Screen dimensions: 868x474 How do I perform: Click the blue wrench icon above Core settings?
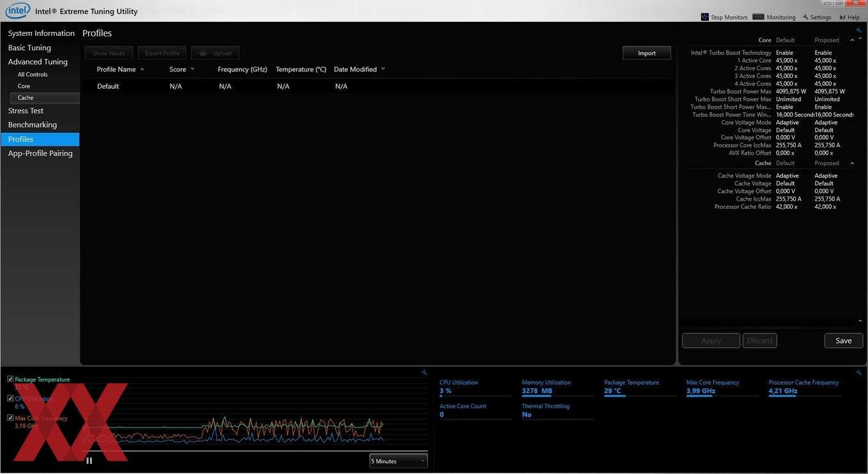(858, 30)
